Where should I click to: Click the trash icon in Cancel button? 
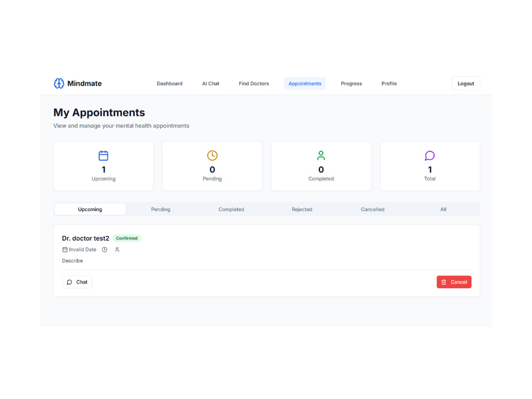[444, 282]
